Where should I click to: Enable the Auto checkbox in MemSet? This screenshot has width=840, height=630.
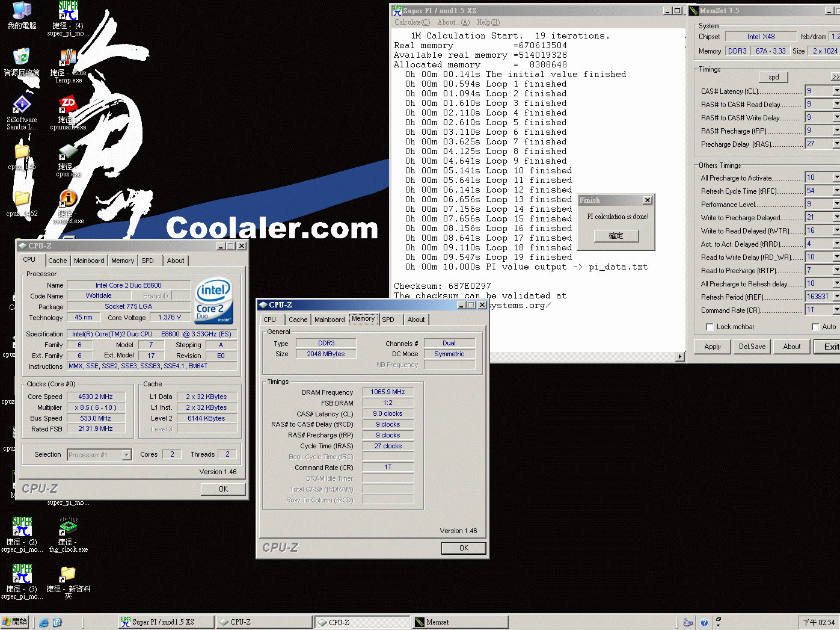pos(815,327)
